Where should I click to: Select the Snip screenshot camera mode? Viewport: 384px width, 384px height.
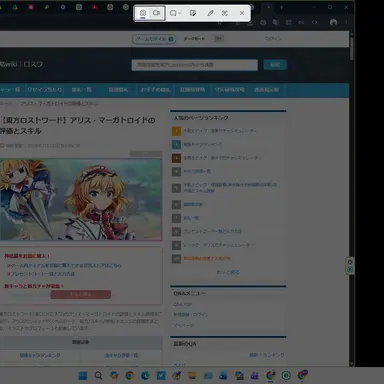tap(143, 13)
